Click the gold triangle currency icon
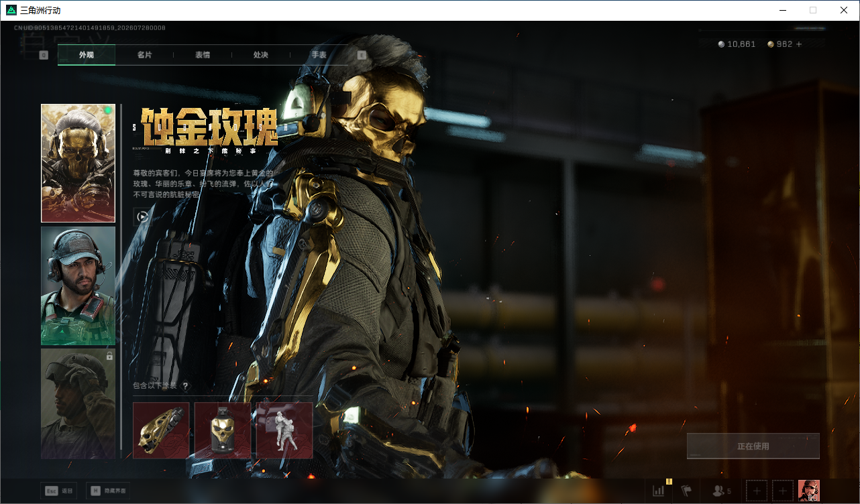The height and width of the screenshot is (504, 860). 771,44
